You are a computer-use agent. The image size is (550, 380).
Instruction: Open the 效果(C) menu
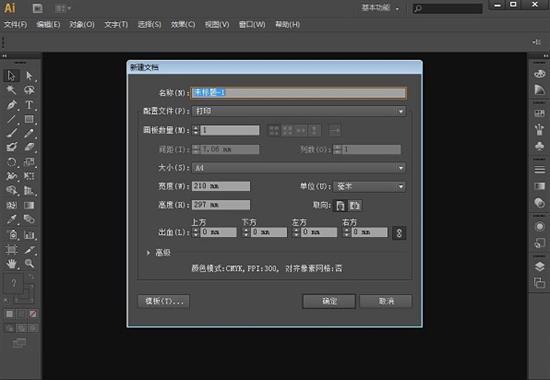click(183, 25)
